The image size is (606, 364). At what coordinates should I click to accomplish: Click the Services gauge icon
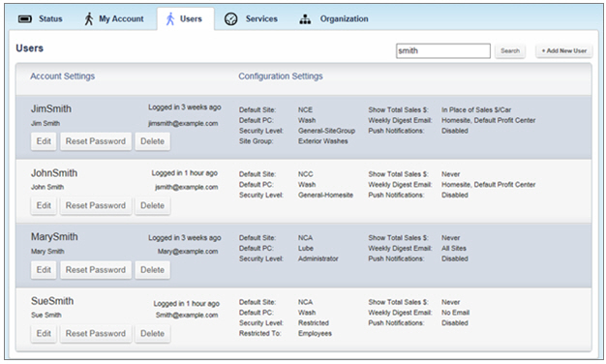tap(231, 19)
